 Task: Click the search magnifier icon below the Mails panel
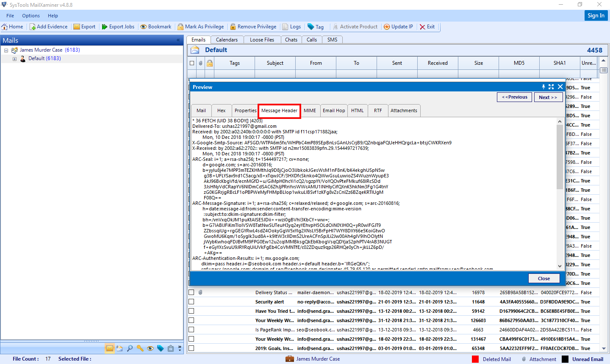(130, 348)
